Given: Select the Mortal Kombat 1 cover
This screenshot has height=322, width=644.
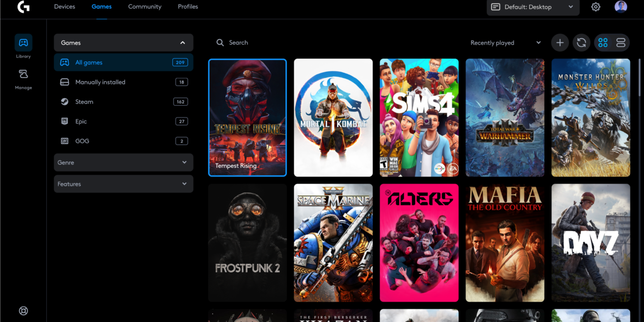Looking at the screenshot, I should 333,118.
